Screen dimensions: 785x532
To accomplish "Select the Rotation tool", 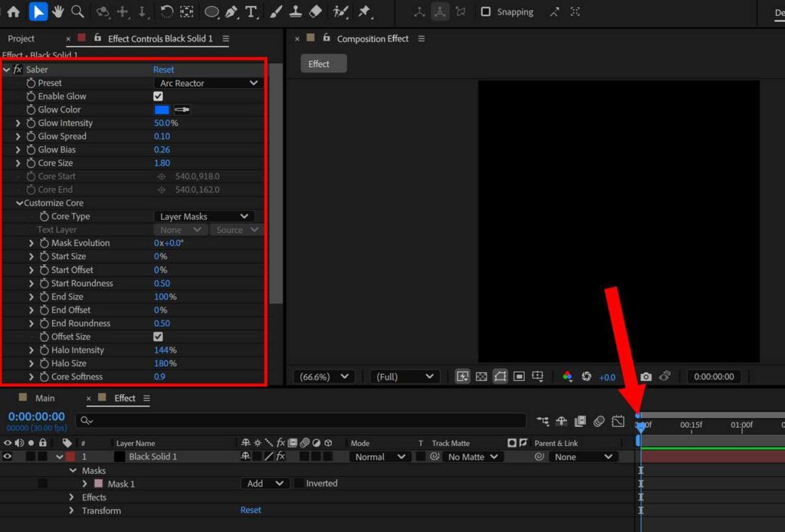I will [166, 12].
